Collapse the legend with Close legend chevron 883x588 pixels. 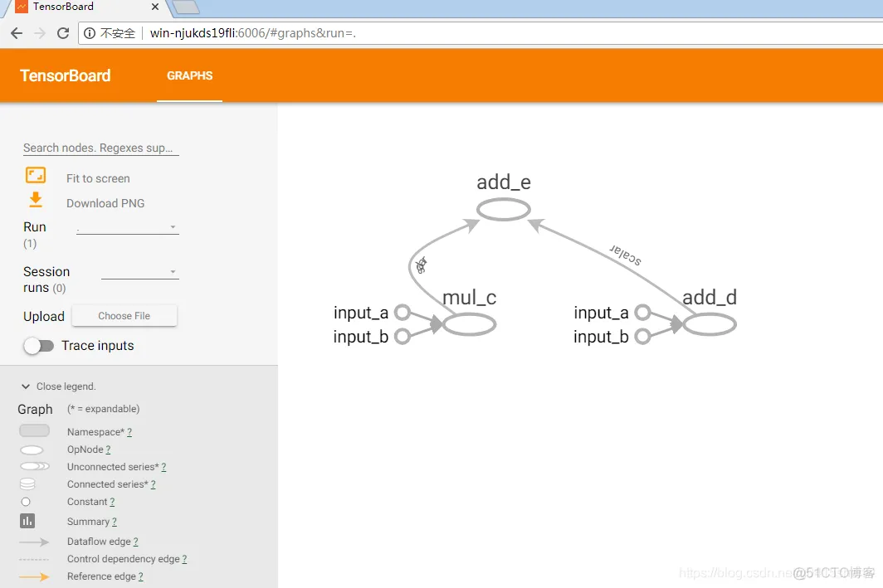click(x=26, y=386)
